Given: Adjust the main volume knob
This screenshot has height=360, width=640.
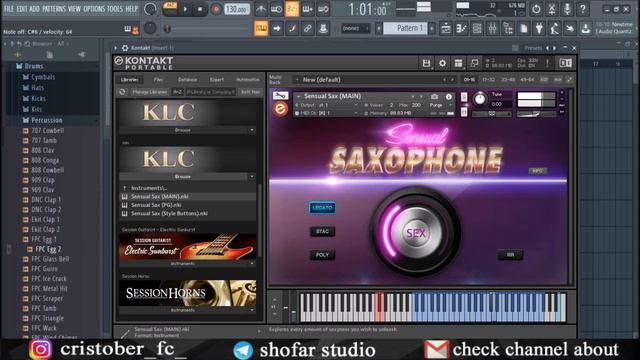Looking at the screenshot, I should click(x=150, y=9).
